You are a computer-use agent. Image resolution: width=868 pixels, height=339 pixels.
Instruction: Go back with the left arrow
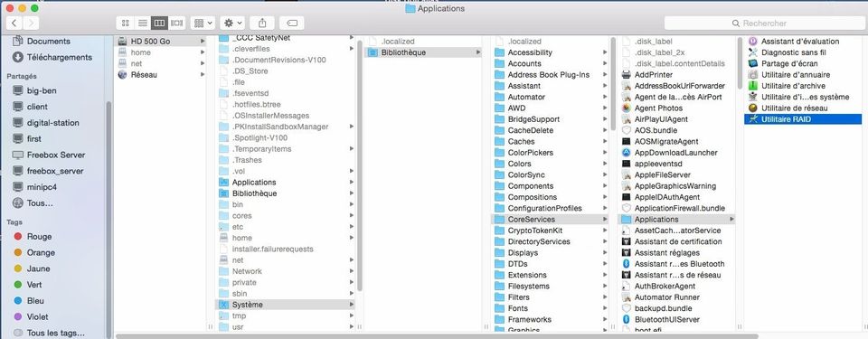[x=14, y=23]
